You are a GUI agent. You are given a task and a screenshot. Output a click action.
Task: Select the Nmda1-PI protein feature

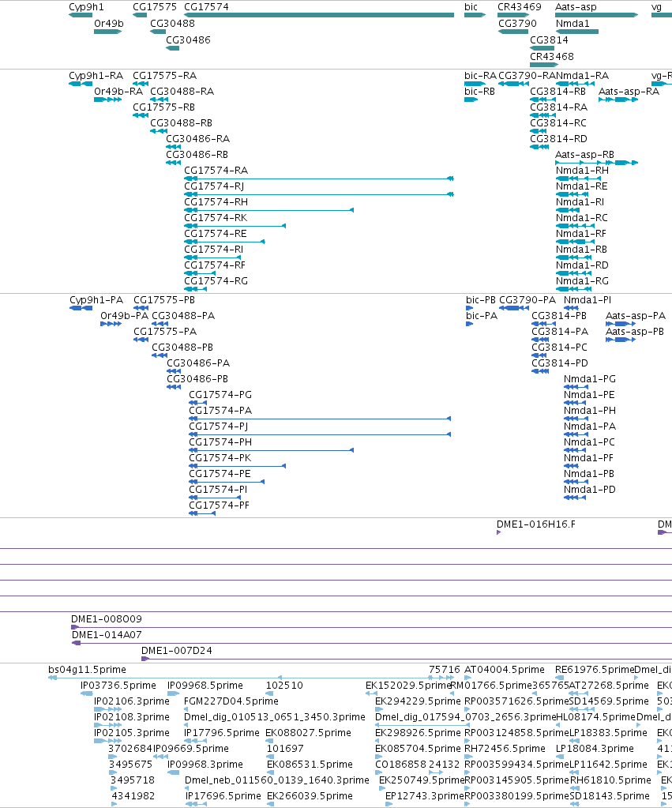(571, 308)
